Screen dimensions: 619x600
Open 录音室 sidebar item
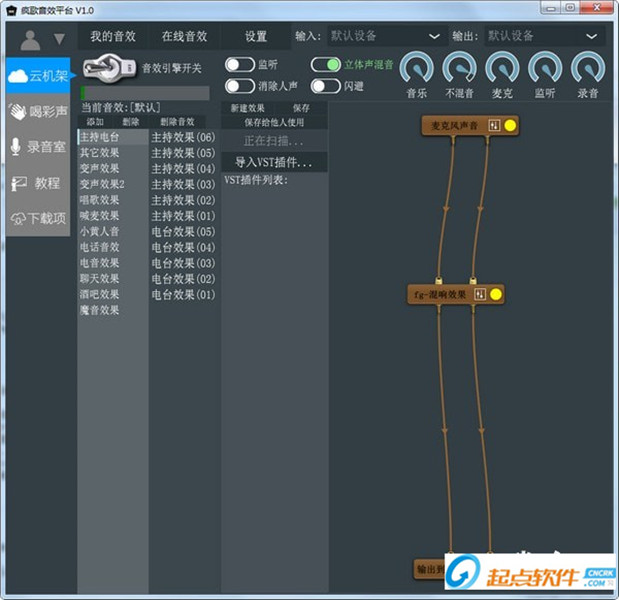click(x=38, y=147)
